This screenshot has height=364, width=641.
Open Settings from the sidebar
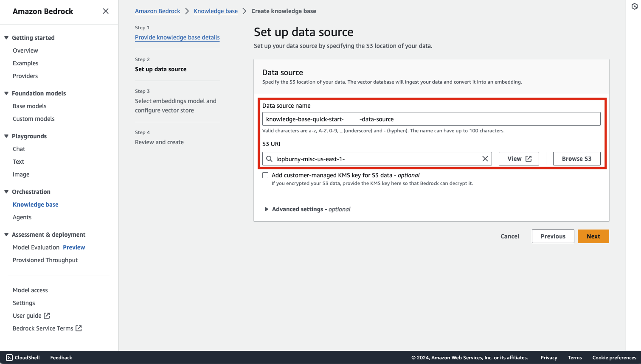coord(23,302)
